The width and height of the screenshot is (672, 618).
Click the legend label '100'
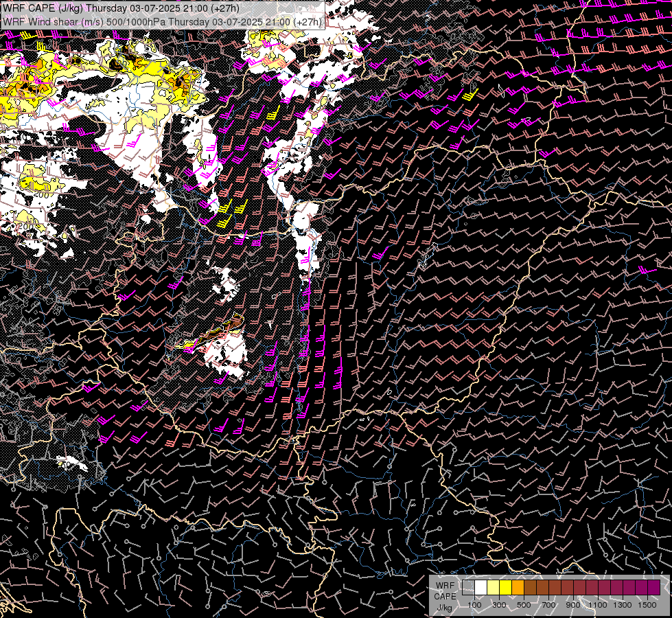[x=474, y=605]
